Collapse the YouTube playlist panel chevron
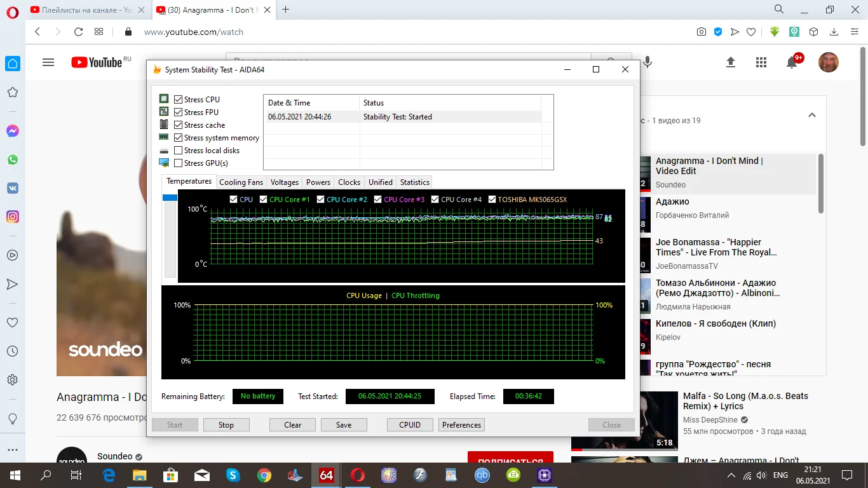This screenshot has height=488, width=868. click(811, 115)
